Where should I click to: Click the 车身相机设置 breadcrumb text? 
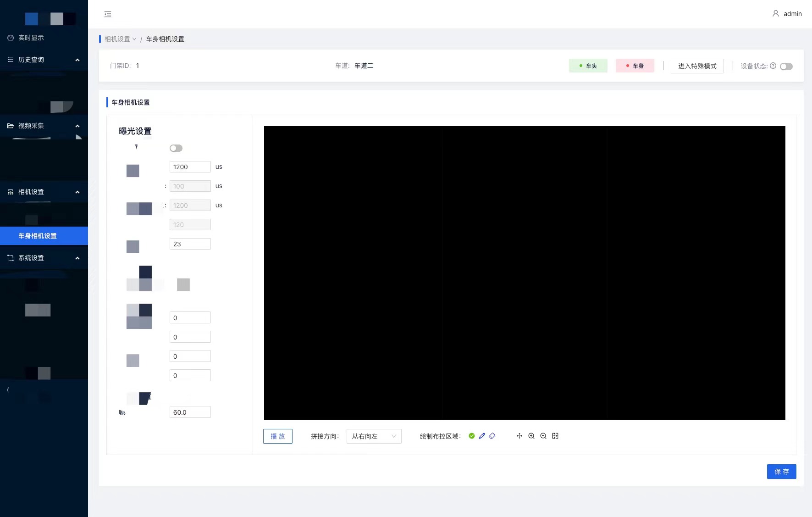coord(165,39)
